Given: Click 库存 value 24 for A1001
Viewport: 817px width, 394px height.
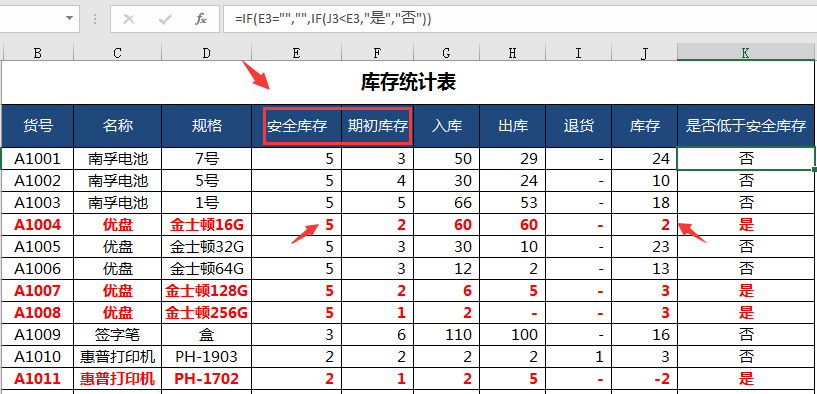Looking at the screenshot, I should [645, 158].
